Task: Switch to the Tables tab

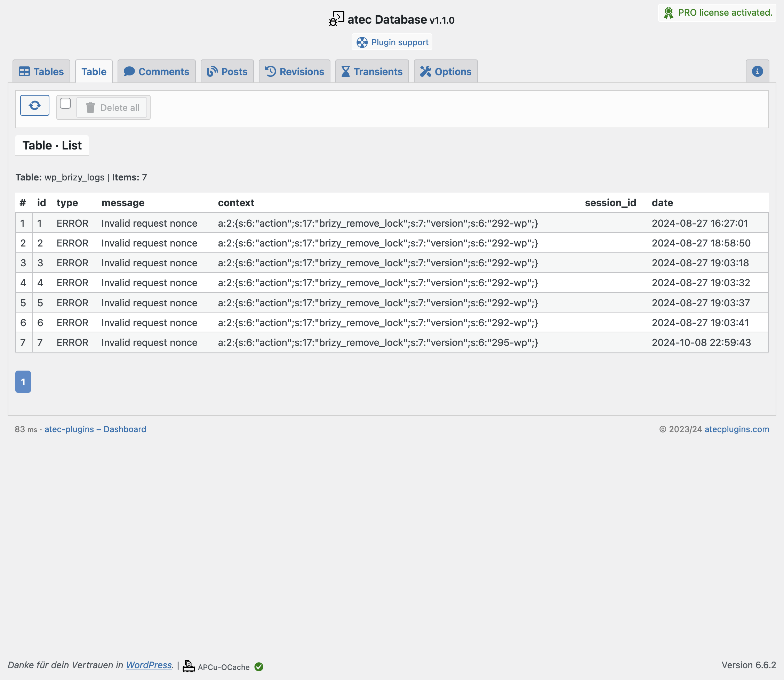Action: [41, 71]
